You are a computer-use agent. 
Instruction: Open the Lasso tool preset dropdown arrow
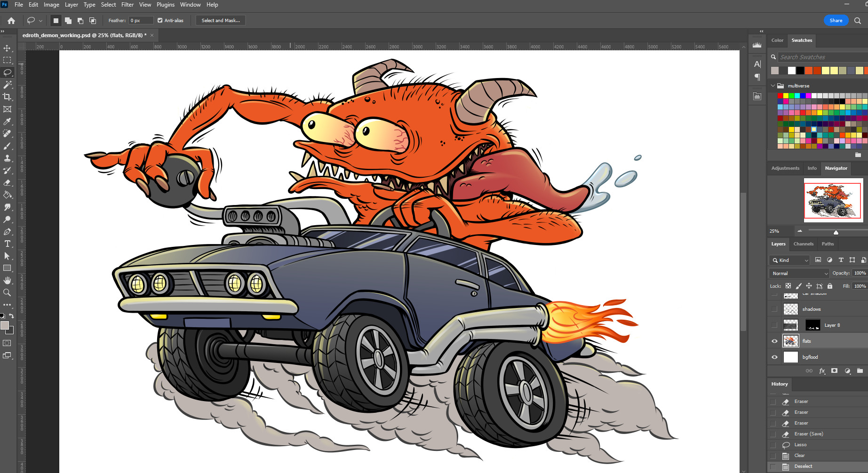click(x=40, y=21)
